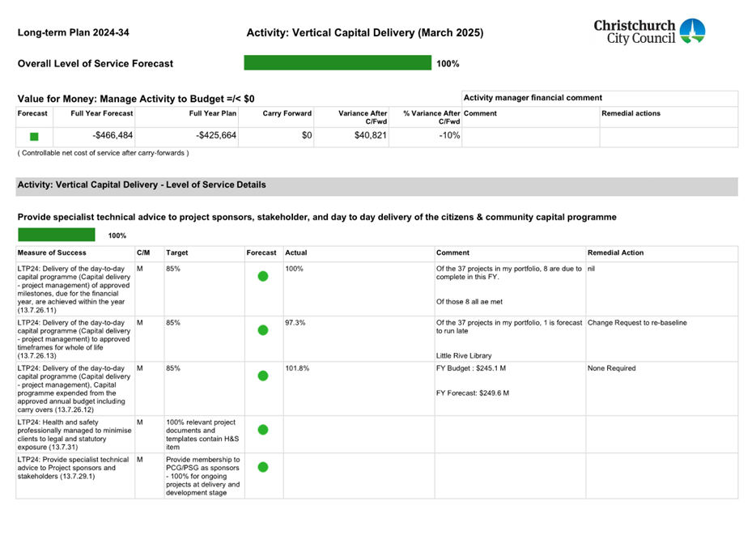Click the Overall Level of Service progress bar

point(338,62)
